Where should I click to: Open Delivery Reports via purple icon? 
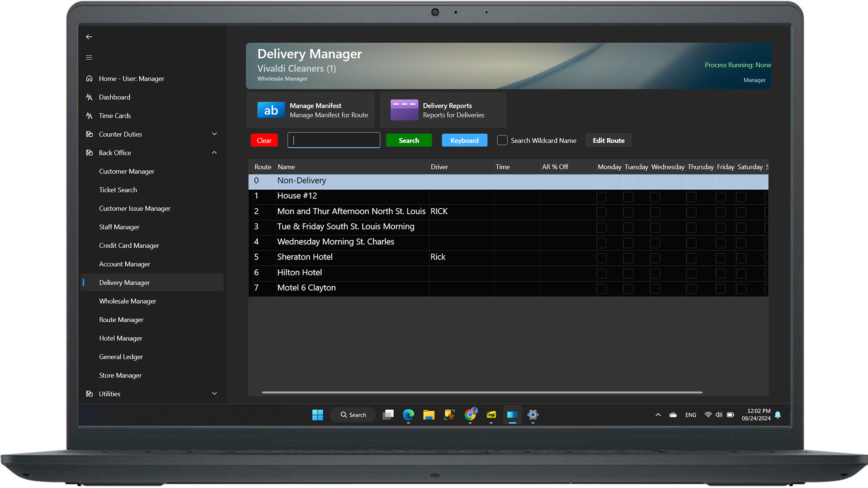tap(404, 110)
